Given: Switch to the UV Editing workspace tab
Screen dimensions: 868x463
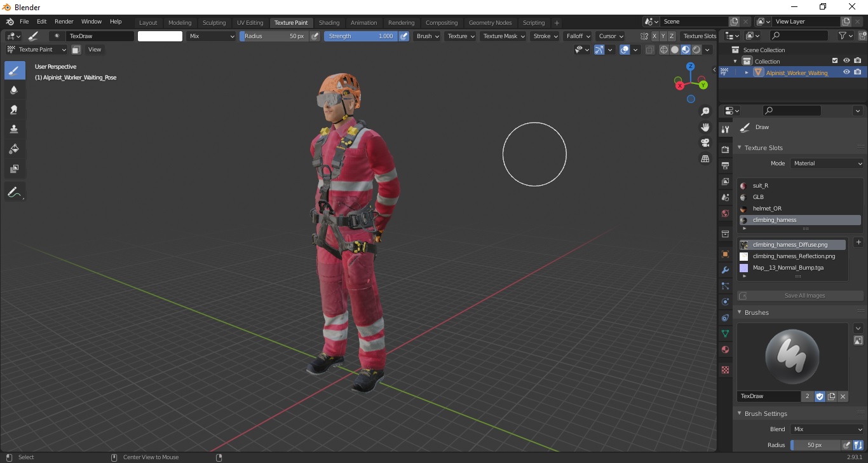Looking at the screenshot, I should [250, 23].
